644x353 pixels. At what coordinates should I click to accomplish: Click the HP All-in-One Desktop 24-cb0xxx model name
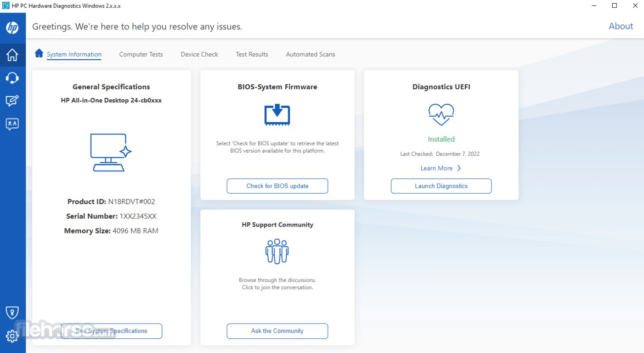click(x=111, y=100)
